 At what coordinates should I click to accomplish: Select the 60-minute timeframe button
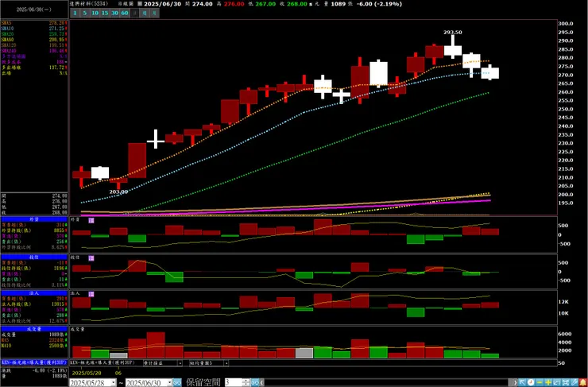pos(125,14)
